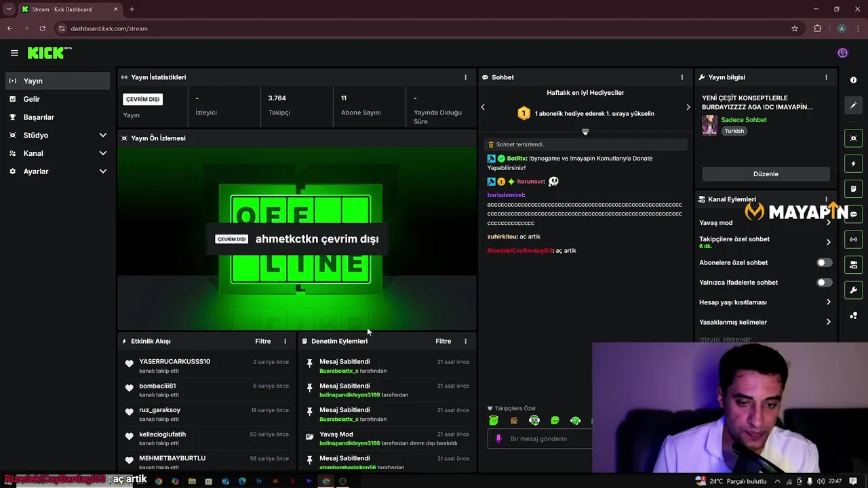Open the Yayın bilgisi panel three-dot menu
Image resolution: width=868 pixels, height=488 pixels.
click(x=826, y=77)
